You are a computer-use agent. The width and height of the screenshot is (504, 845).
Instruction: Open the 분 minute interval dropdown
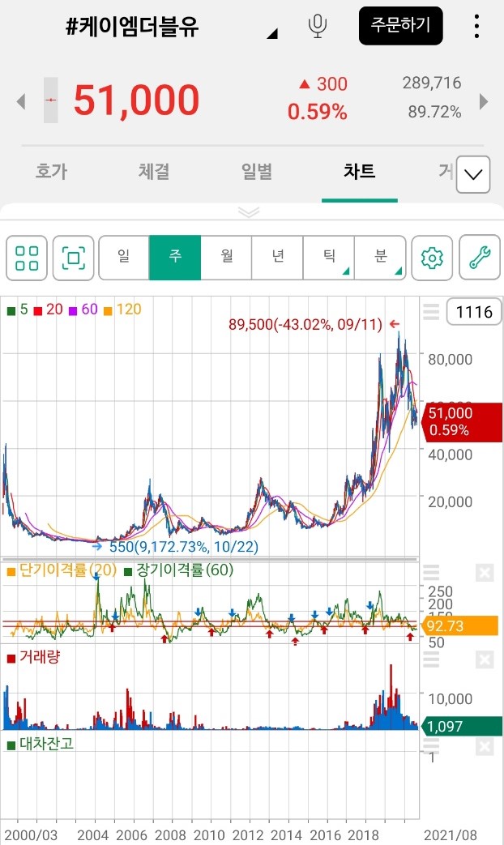(381, 258)
